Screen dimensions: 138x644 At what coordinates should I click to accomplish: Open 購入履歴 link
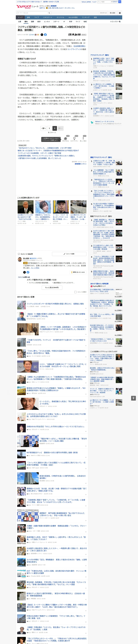(112, 13)
